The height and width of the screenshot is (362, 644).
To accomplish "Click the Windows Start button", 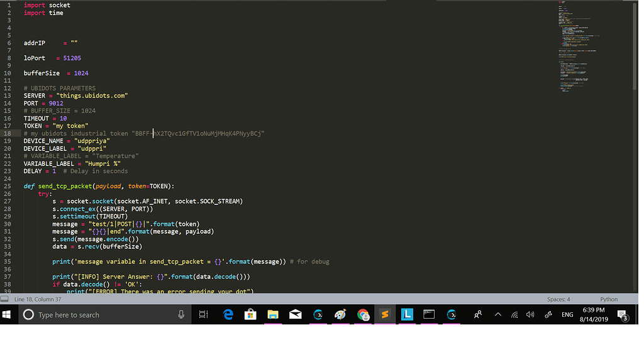I will (x=8, y=314).
